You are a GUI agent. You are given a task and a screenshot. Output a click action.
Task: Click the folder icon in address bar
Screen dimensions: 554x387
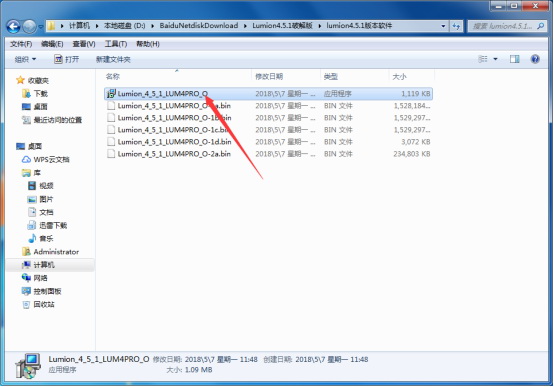(x=51, y=26)
